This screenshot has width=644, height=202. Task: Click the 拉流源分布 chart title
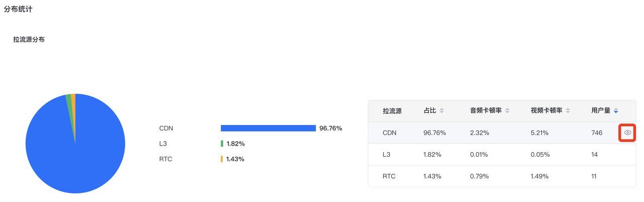tap(29, 39)
